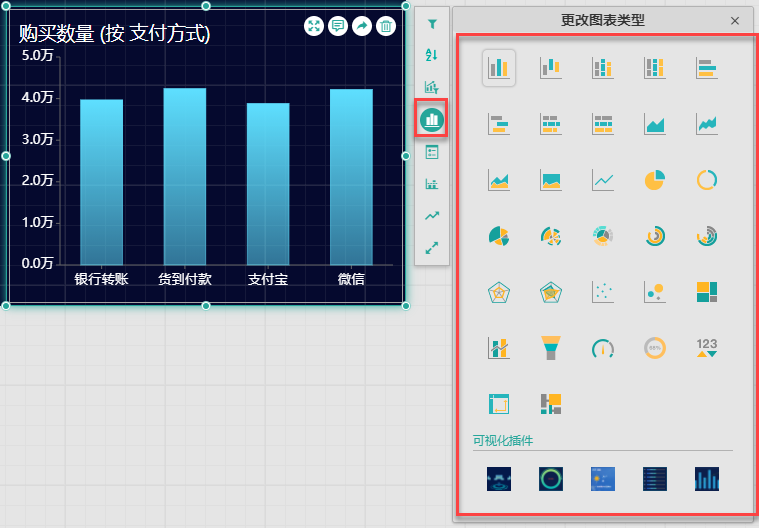Select the jagged area chart type
This screenshot has width=759, height=528.
pyautogui.click(x=707, y=124)
